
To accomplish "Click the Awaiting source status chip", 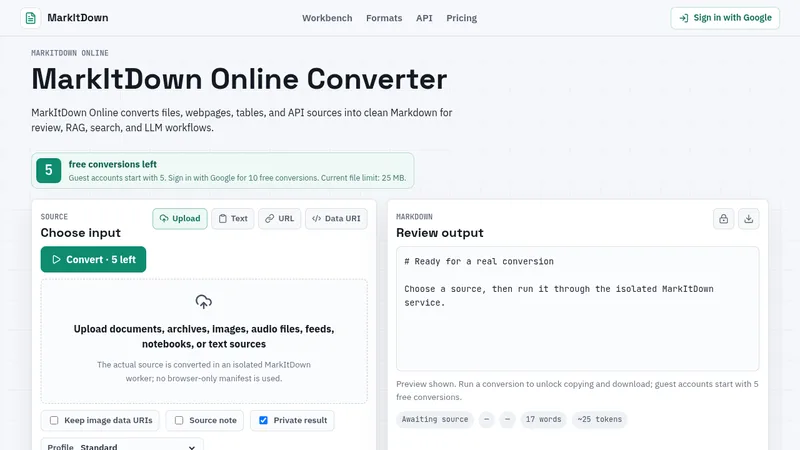I will tap(435, 419).
